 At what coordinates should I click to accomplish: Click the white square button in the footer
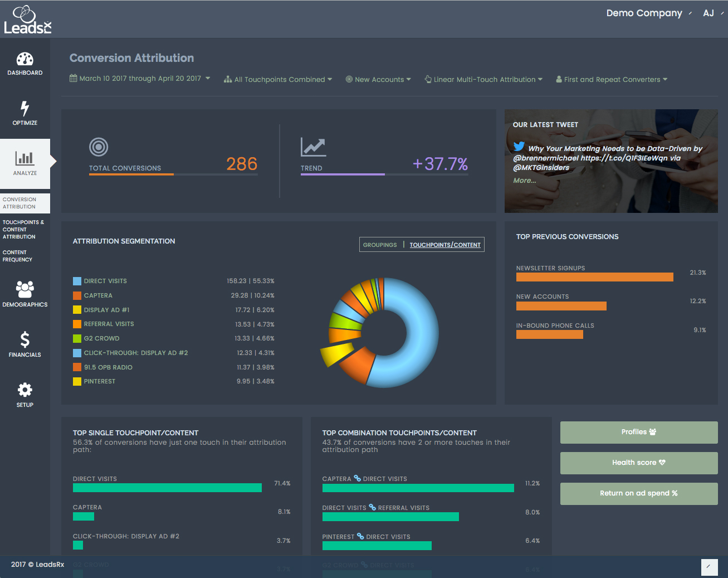pos(709,566)
